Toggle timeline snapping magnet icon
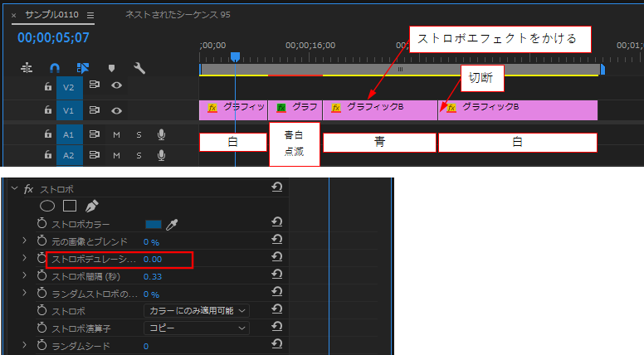644x355 pixels. [x=55, y=68]
